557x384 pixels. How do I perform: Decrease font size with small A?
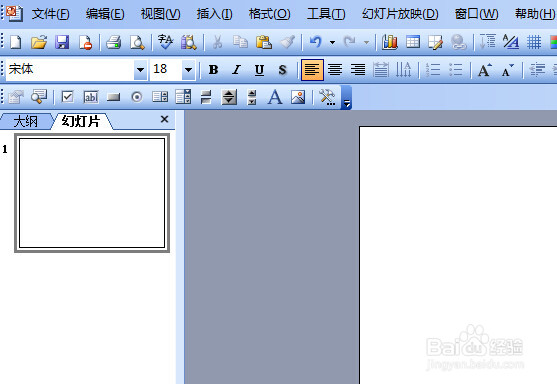(x=508, y=70)
